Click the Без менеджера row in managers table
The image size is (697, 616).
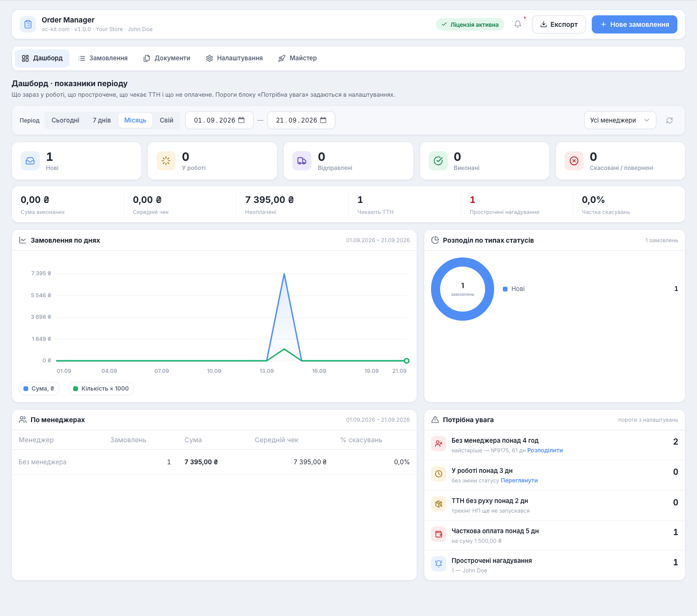214,462
